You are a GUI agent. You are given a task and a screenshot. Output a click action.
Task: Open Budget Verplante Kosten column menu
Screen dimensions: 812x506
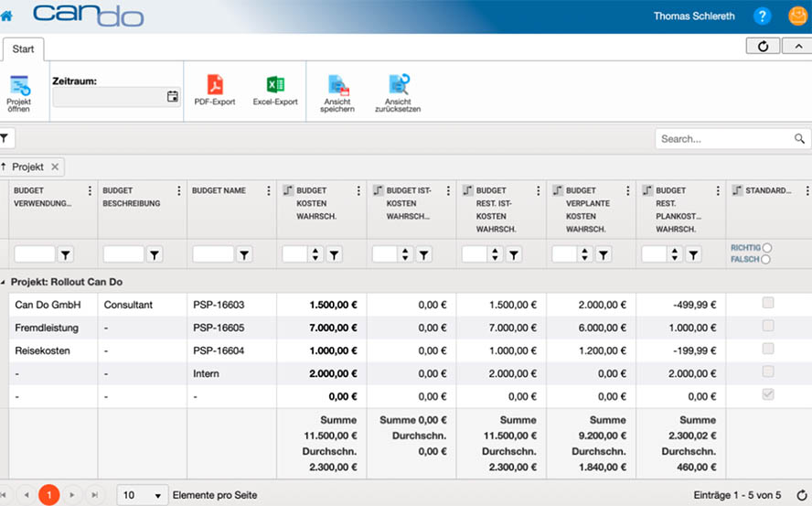627,191
